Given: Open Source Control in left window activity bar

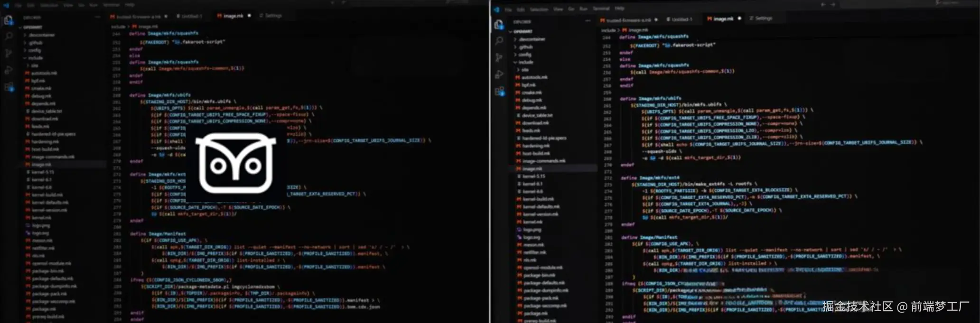Looking at the screenshot, I should click(9, 53).
